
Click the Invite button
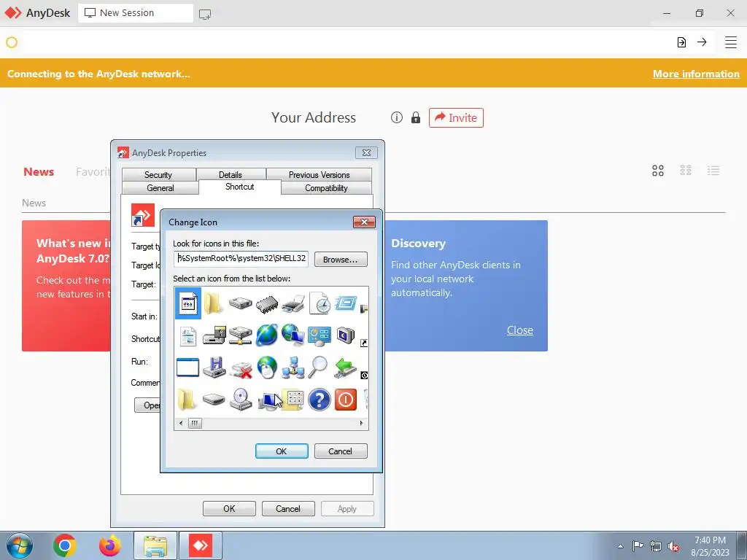(x=456, y=117)
